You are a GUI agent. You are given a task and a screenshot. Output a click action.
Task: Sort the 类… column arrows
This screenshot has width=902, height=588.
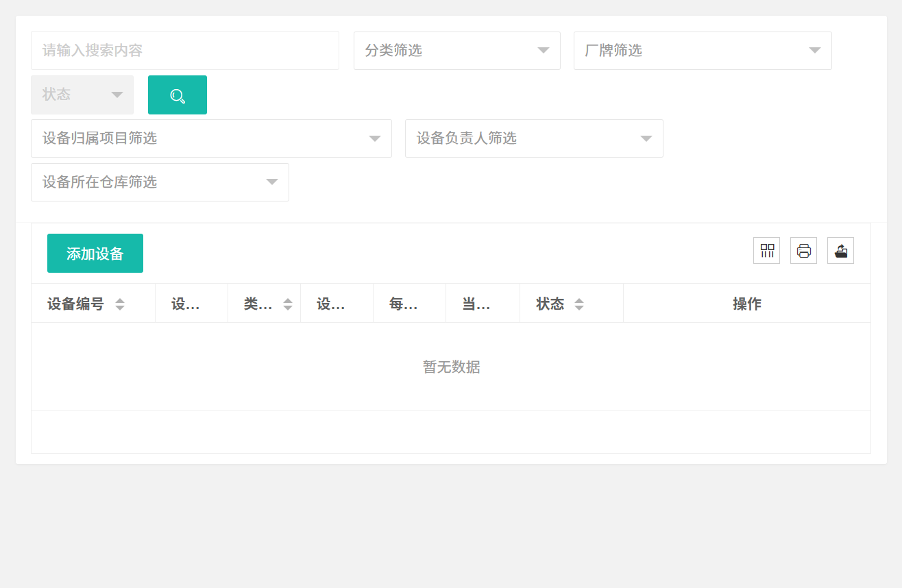(288, 304)
